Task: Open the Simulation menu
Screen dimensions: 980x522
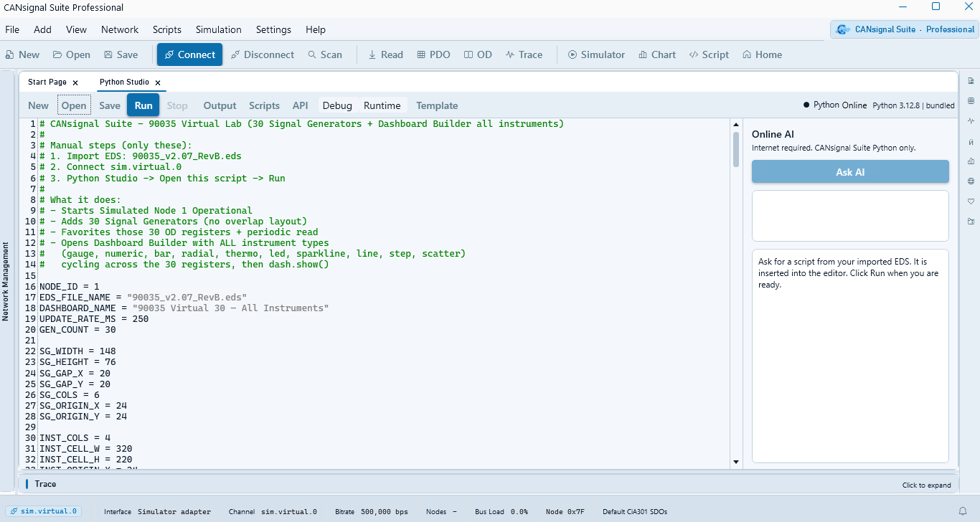Action: click(x=219, y=29)
